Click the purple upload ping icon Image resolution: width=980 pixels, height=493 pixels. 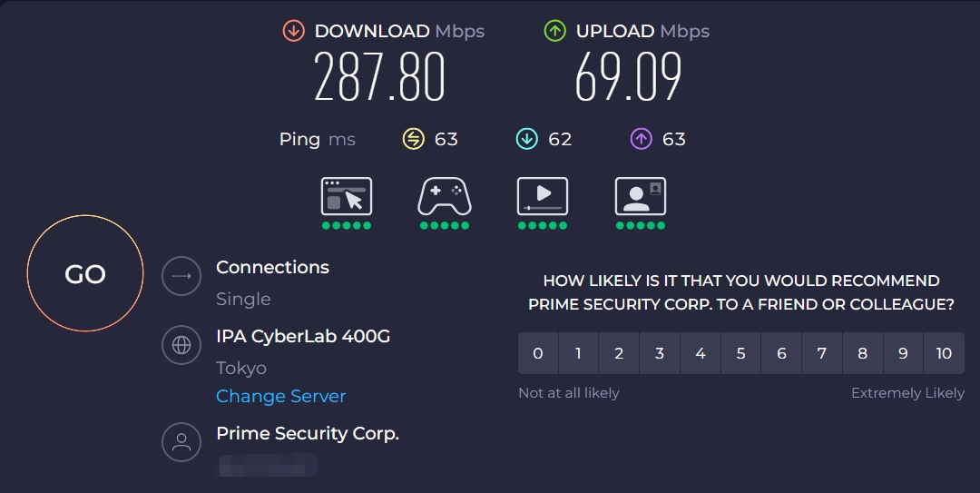point(642,139)
